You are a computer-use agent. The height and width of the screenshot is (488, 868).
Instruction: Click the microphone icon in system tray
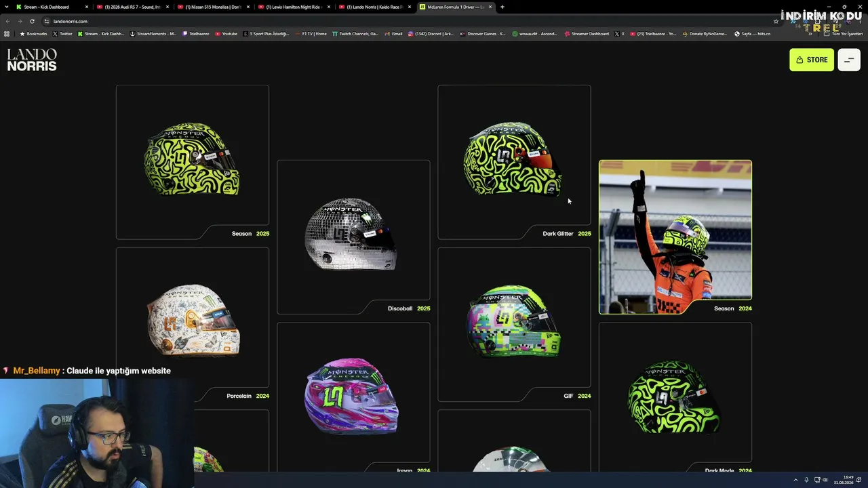(806, 480)
